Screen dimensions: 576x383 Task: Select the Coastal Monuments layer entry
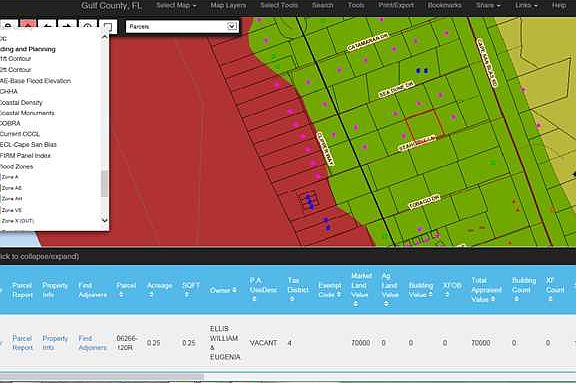pos(27,113)
